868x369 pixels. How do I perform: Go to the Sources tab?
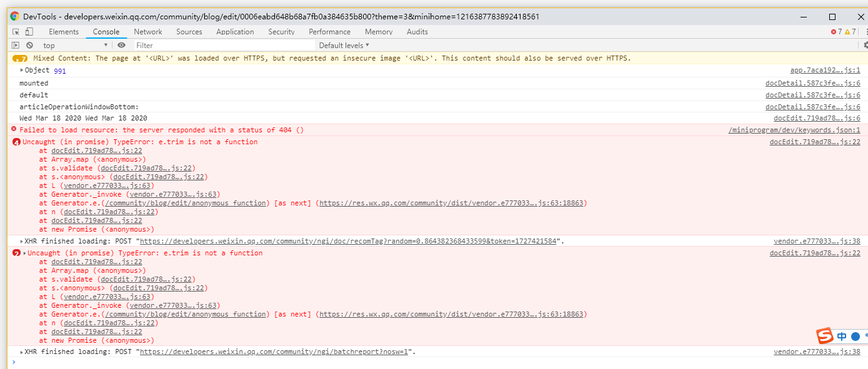tap(189, 32)
